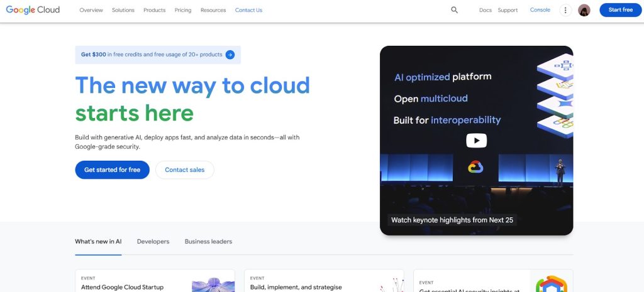Viewport: 644px width, 292px height.
Task: Click the Contact Us link
Action: (248, 10)
